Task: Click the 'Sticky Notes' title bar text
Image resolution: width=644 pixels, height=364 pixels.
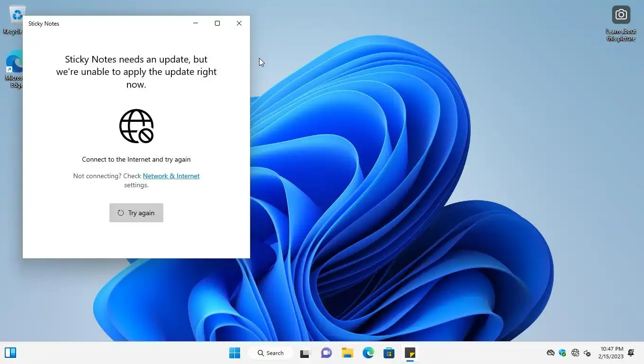Action: click(44, 24)
